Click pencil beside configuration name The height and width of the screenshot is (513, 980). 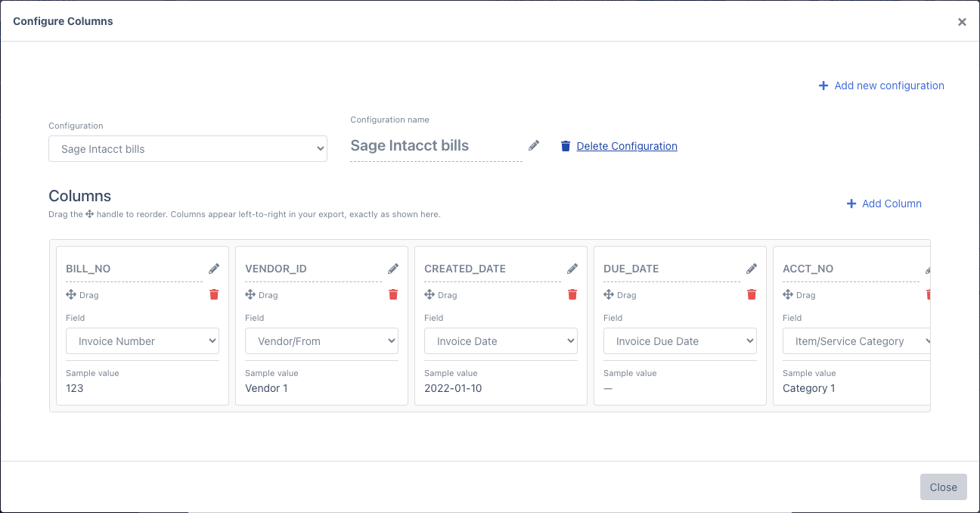coord(534,145)
